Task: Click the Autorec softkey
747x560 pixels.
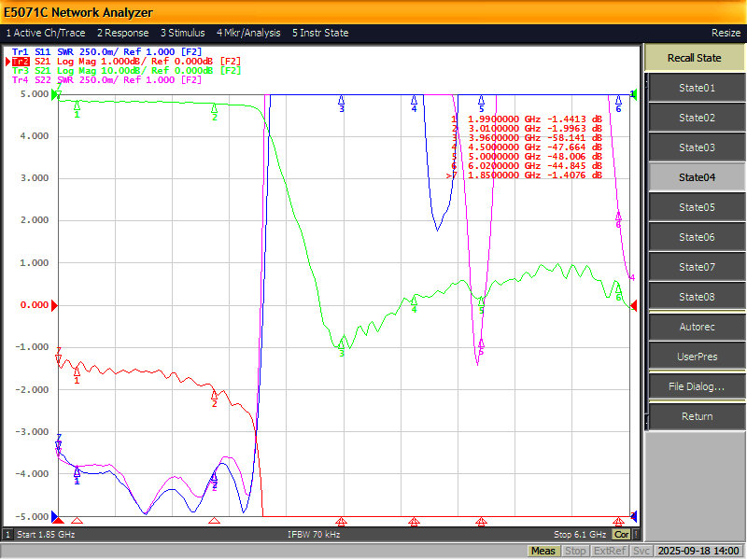Action: pyautogui.click(x=697, y=327)
